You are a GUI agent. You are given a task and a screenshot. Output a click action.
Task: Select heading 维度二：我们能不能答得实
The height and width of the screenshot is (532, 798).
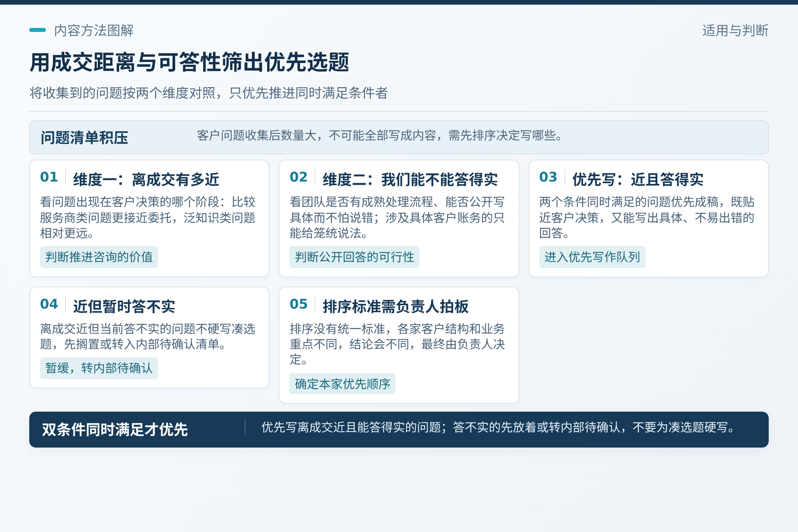tap(410, 180)
